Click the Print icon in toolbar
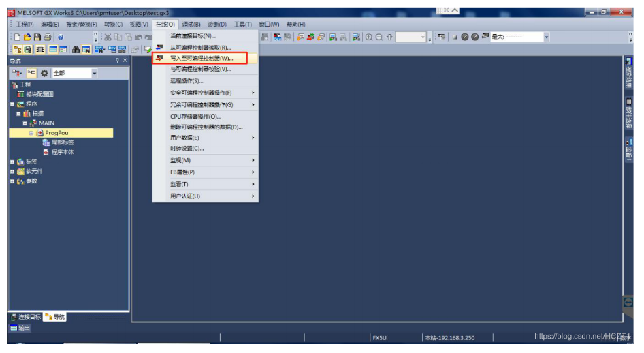This screenshot has height=353, width=644. pyautogui.click(x=47, y=37)
